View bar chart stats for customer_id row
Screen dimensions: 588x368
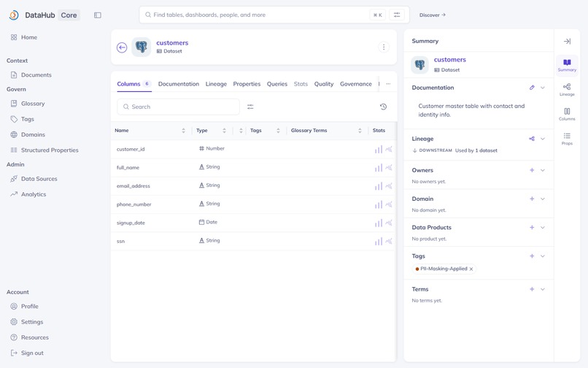point(379,149)
